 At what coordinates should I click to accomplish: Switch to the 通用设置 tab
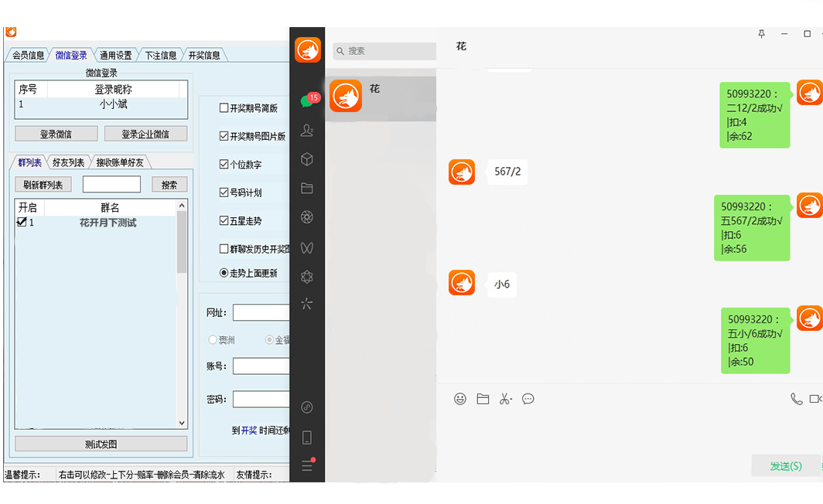pyautogui.click(x=116, y=56)
